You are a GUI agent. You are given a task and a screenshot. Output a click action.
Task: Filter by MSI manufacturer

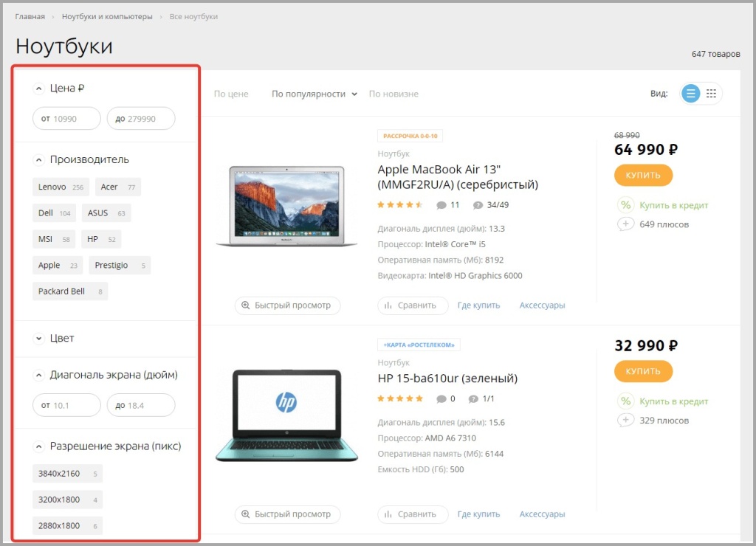(54, 239)
